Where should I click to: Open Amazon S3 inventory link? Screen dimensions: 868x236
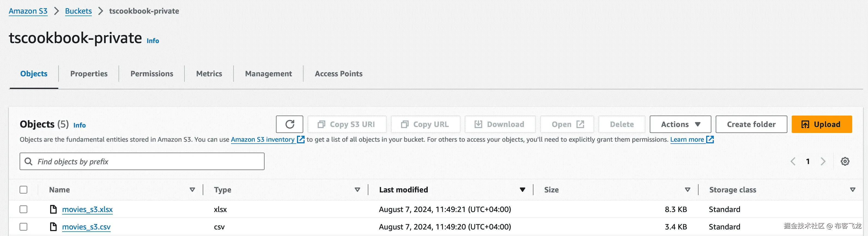[262, 140]
